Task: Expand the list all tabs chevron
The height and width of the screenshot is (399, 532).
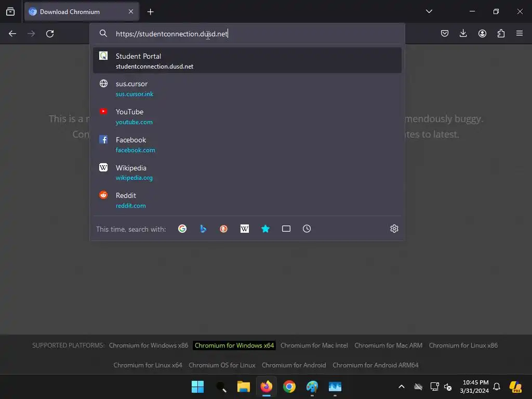Action: (429, 11)
